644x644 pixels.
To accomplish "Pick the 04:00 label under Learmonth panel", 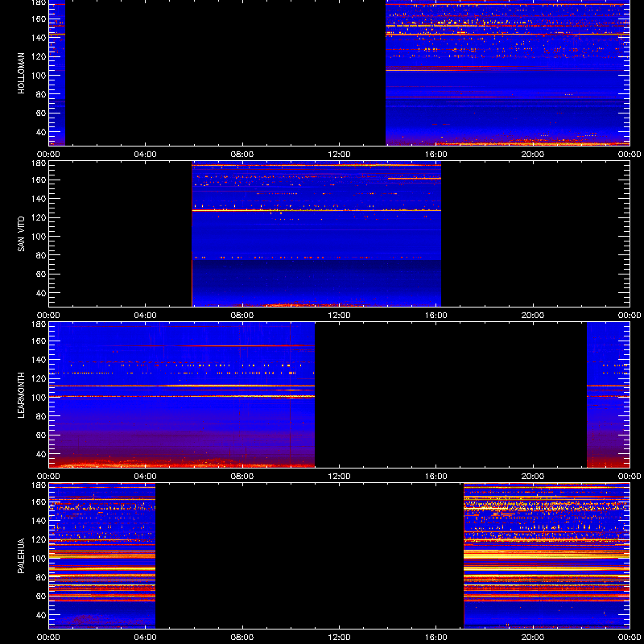I will point(146,477).
